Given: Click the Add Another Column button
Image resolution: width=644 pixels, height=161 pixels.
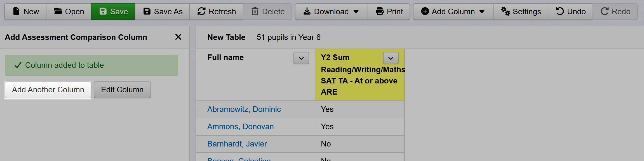Looking at the screenshot, I should 48,90.
